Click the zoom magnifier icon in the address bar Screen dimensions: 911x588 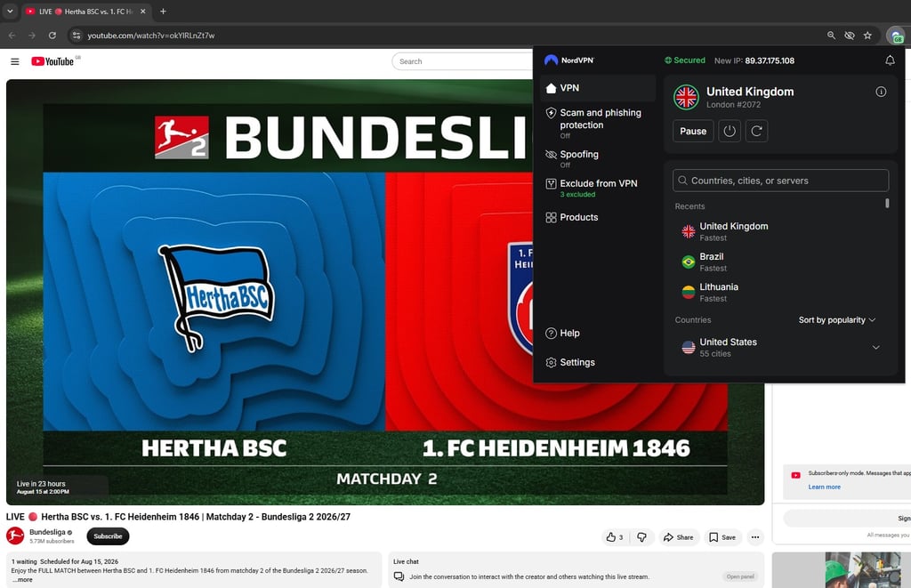832,36
